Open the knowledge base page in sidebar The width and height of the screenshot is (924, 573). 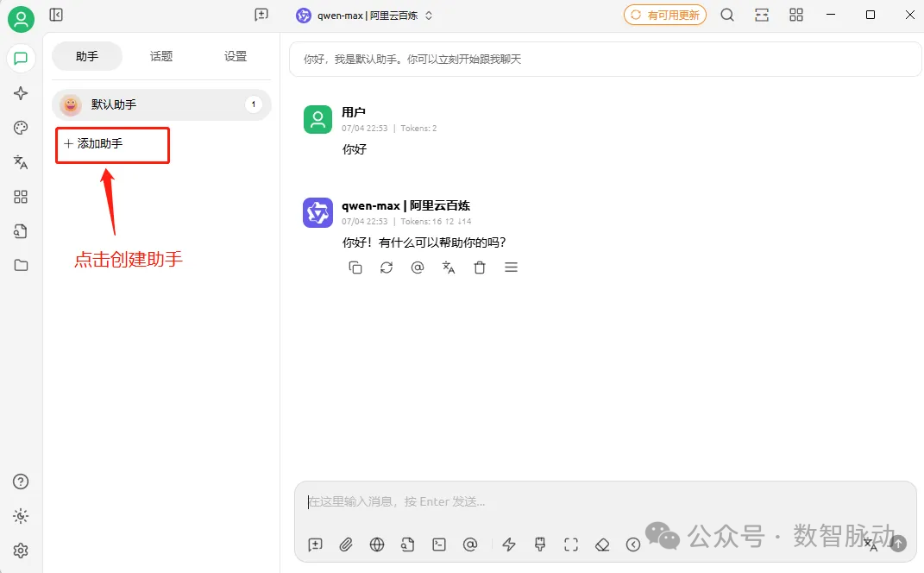(21, 231)
